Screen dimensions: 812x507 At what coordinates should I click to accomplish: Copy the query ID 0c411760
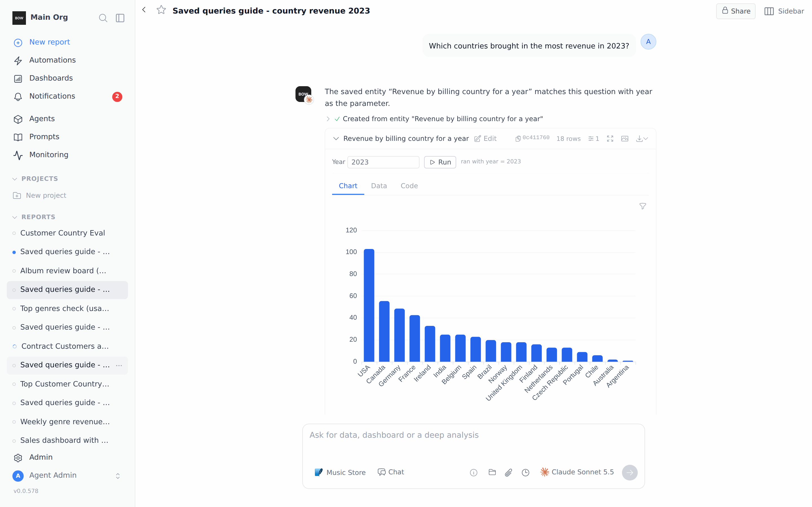[533, 138]
